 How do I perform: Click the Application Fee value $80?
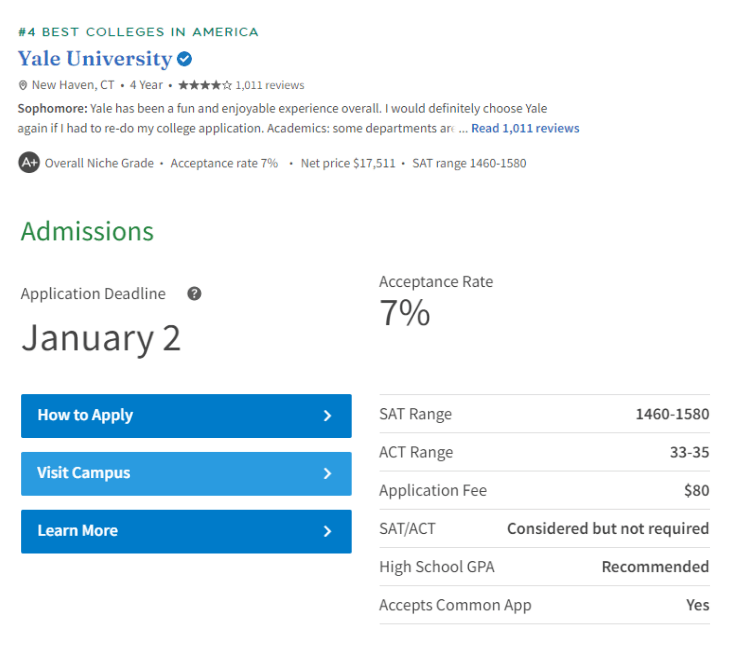[x=697, y=490]
